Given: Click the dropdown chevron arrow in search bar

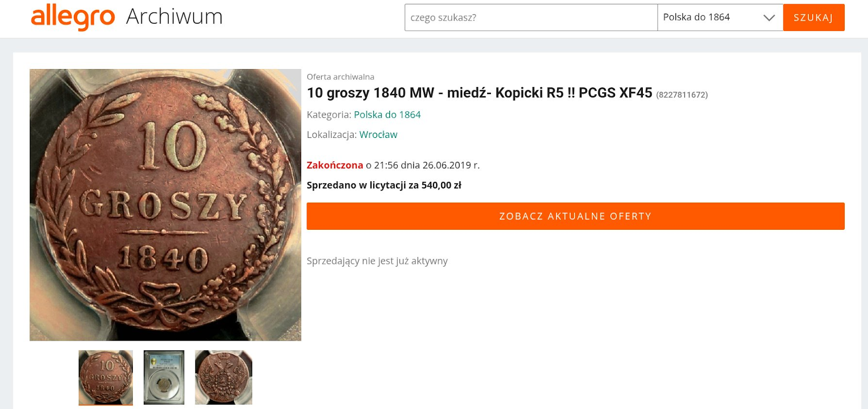Looking at the screenshot, I should point(769,18).
